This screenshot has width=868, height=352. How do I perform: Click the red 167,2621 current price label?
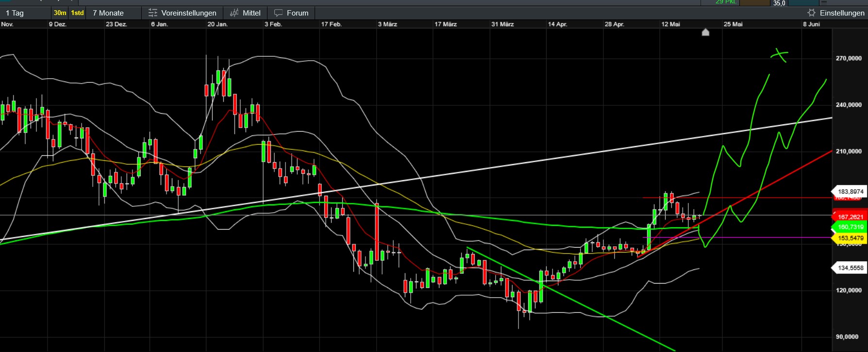[x=850, y=217]
